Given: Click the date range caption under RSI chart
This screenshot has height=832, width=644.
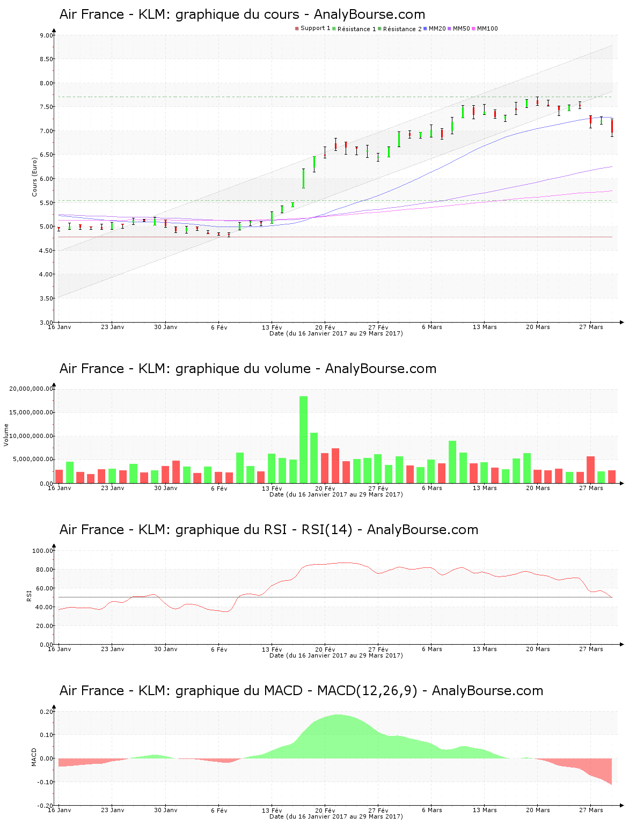Looking at the screenshot, I should pos(336,655).
